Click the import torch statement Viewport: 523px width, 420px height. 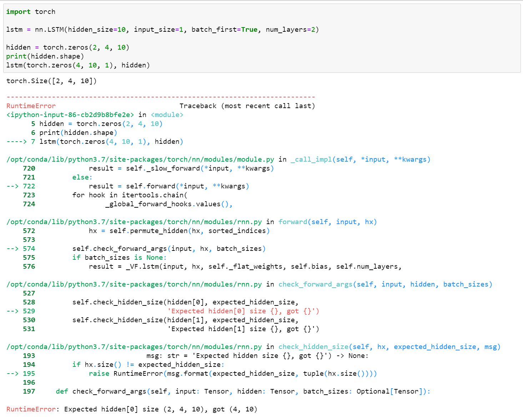[x=30, y=11]
